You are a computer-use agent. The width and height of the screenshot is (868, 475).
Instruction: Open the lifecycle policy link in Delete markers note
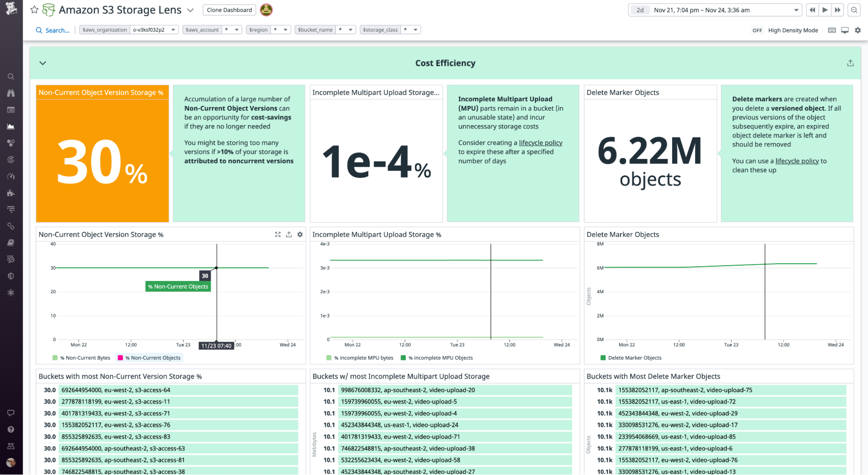797,161
